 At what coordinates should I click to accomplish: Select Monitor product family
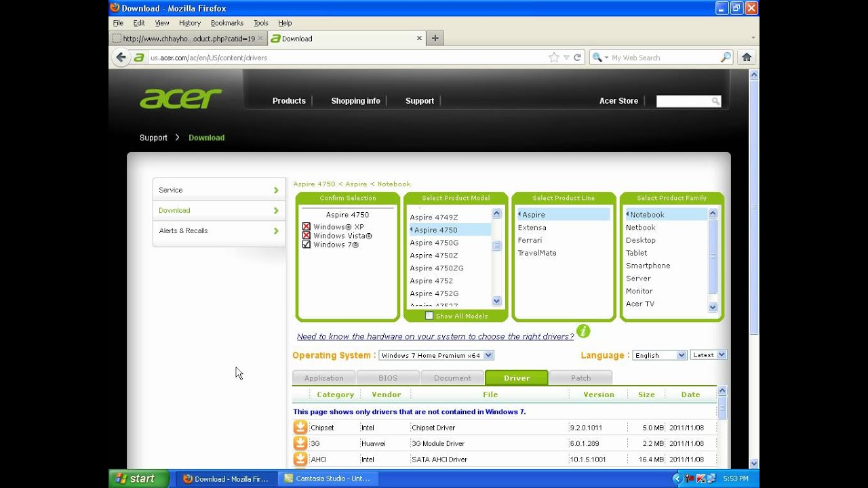(639, 291)
